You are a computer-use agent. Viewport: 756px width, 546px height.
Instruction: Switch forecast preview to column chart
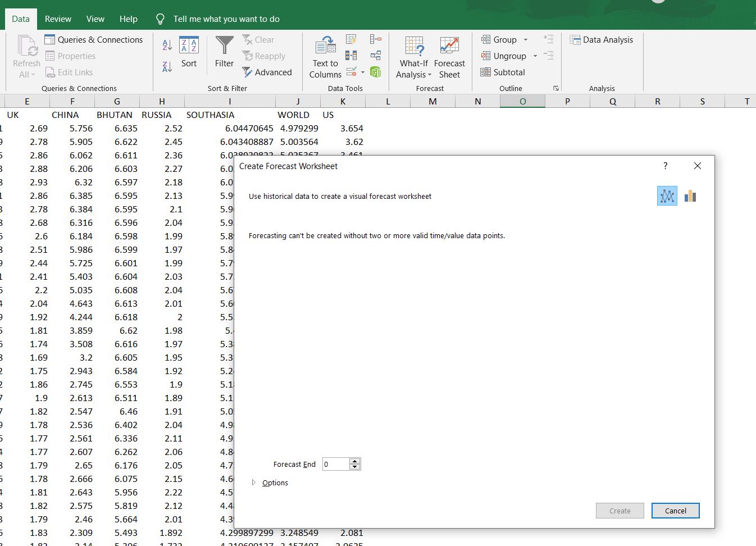pyautogui.click(x=690, y=195)
